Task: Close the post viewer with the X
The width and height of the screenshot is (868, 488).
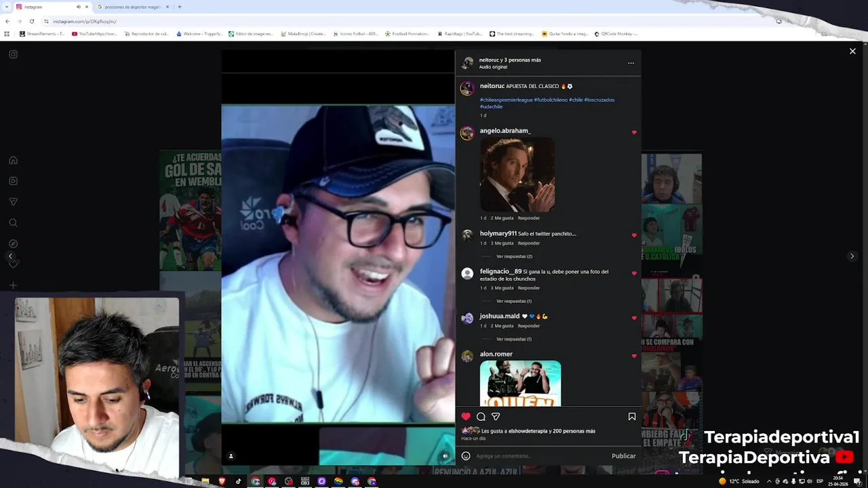Action: point(852,52)
